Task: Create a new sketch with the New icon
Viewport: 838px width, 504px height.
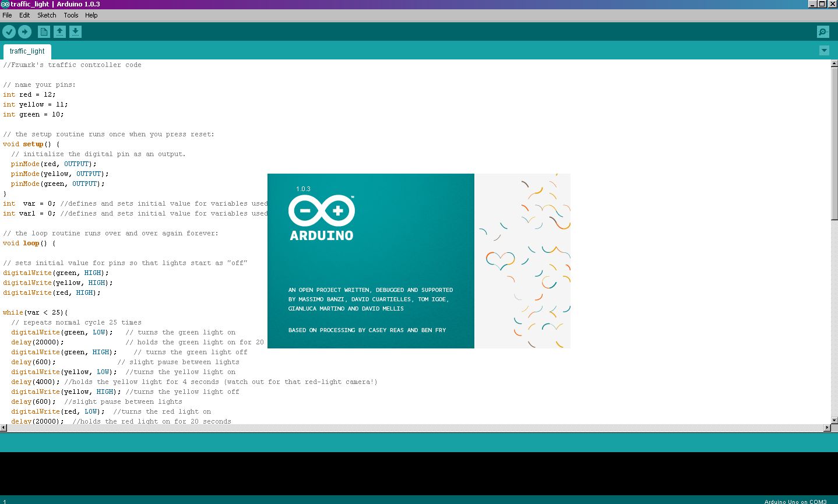Action: (x=44, y=31)
